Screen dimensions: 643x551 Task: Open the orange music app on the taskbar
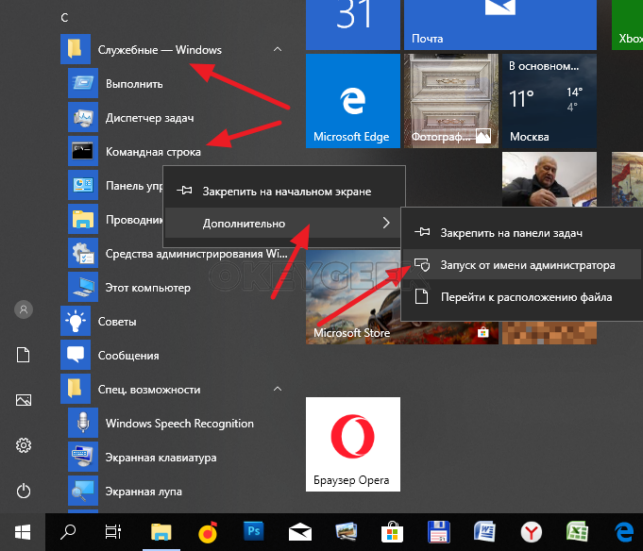(208, 532)
